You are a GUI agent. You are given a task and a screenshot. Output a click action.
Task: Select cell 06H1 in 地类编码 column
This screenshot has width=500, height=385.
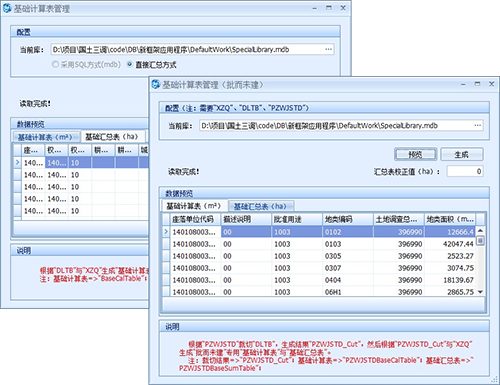coord(348,292)
